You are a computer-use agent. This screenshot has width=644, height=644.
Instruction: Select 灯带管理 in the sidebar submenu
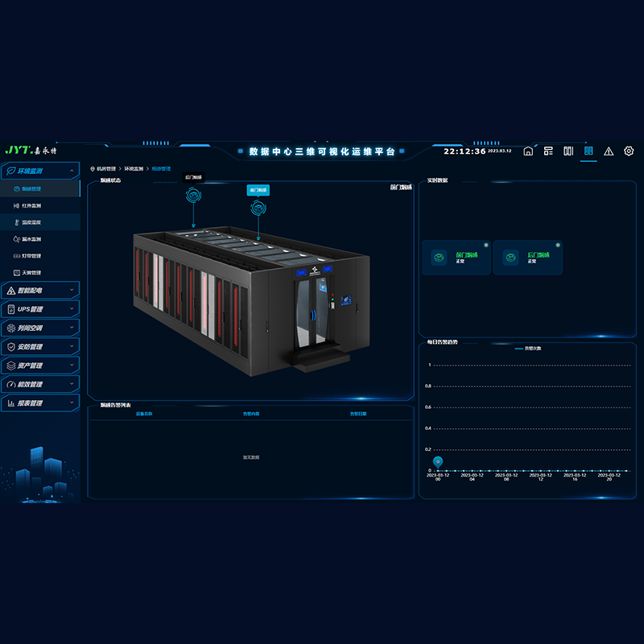click(x=39, y=256)
